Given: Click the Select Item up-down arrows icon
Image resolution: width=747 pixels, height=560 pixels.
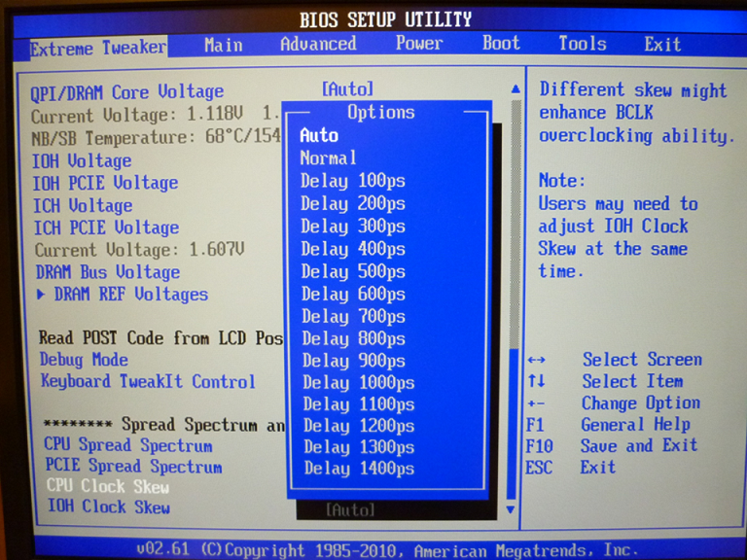Looking at the screenshot, I should [536, 381].
